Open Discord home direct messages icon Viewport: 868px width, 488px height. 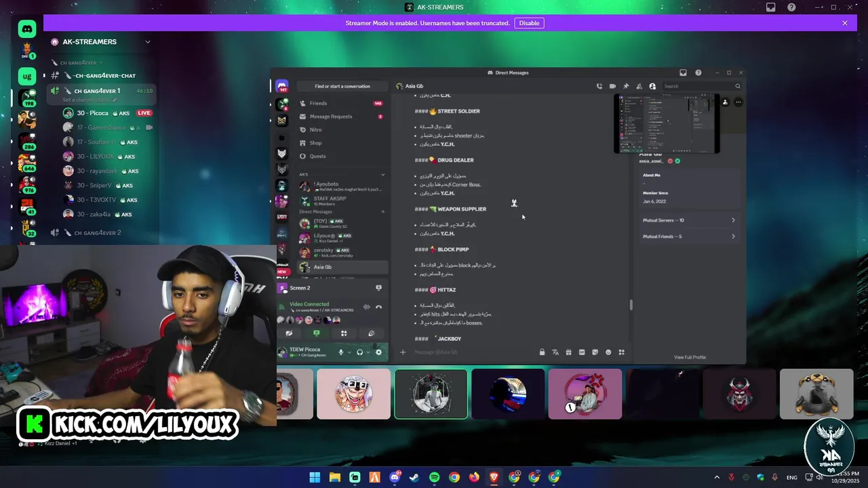click(x=26, y=28)
